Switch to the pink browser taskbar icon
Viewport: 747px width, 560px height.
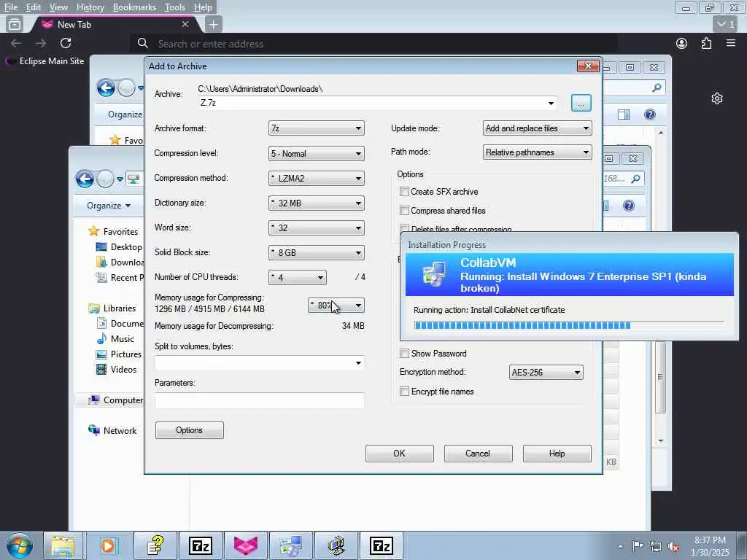click(x=246, y=545)
